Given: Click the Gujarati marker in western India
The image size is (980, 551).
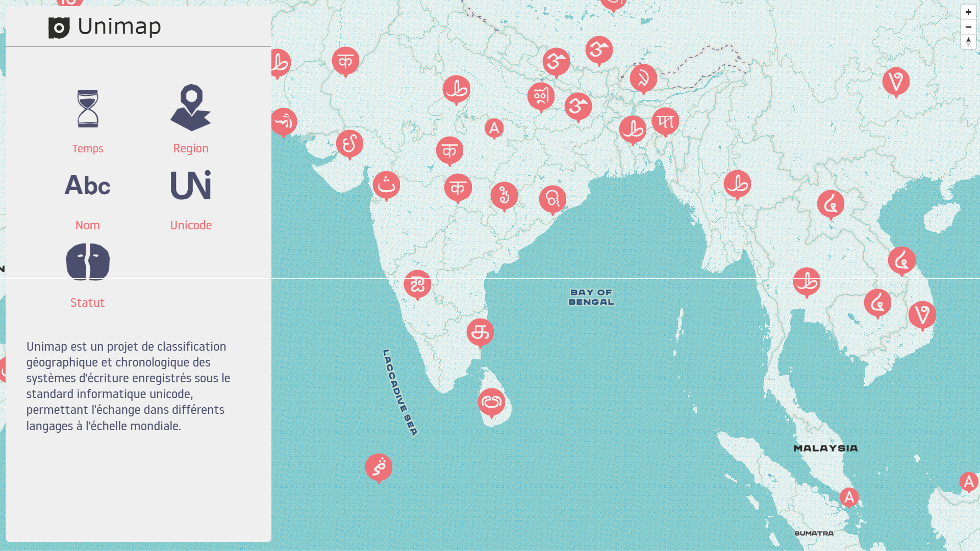Looking at the screenshot, I should click(349, 143).
